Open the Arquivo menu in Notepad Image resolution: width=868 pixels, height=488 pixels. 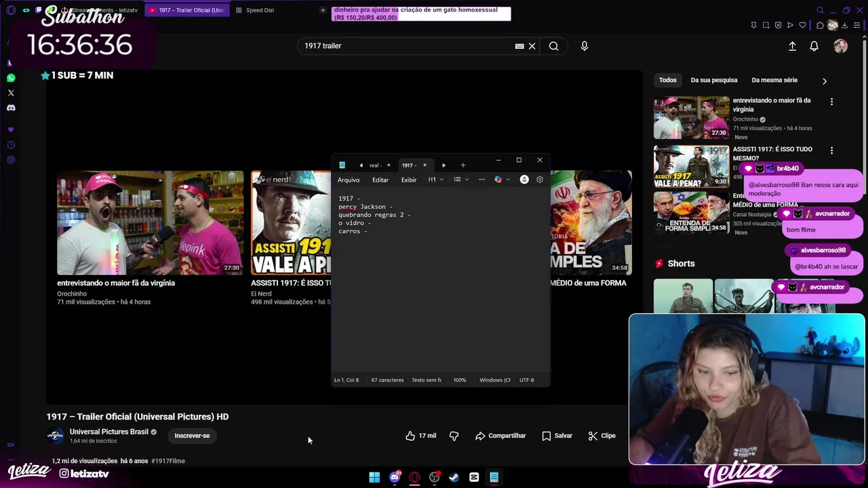tap(349, 180)
